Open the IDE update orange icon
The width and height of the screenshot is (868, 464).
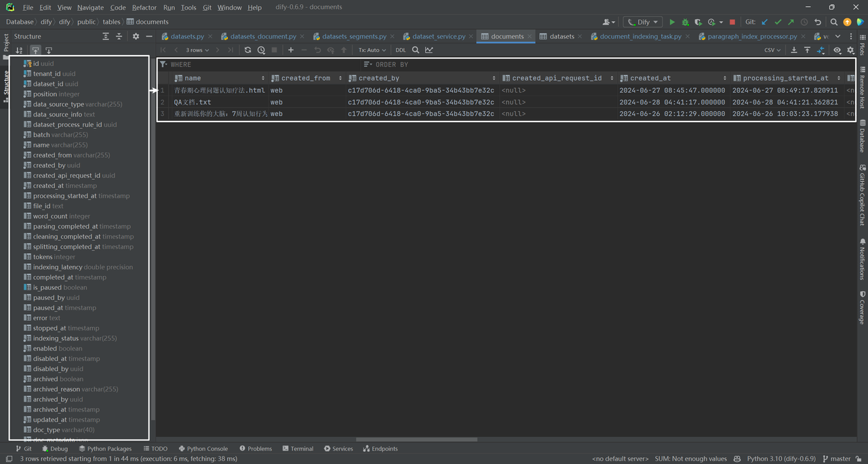coord(847,22)
